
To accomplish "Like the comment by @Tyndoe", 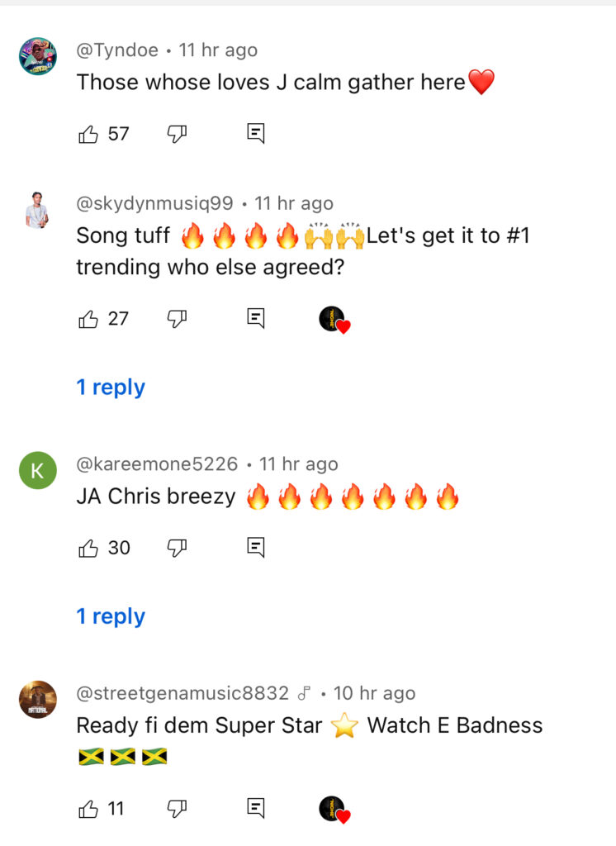I will coord(88,134).
